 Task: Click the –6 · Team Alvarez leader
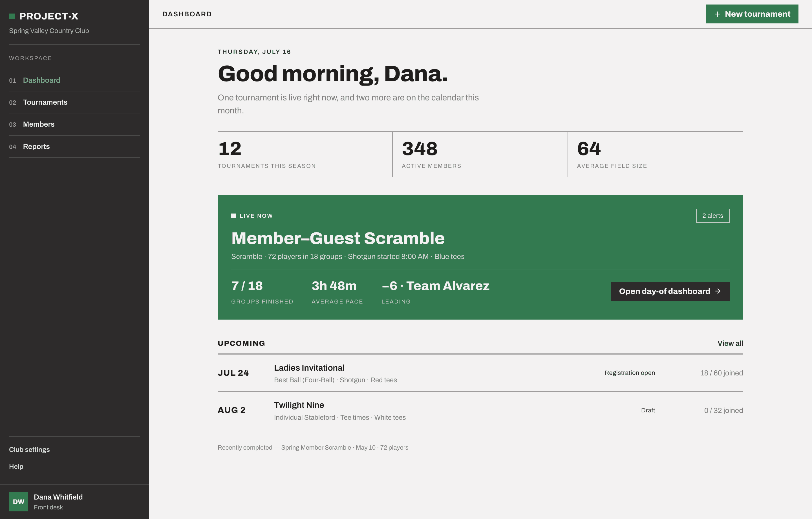point(435,286)
